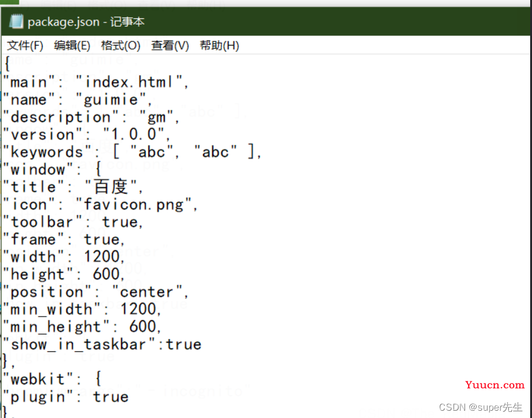Click the "height": 600 line

(64, 274)
